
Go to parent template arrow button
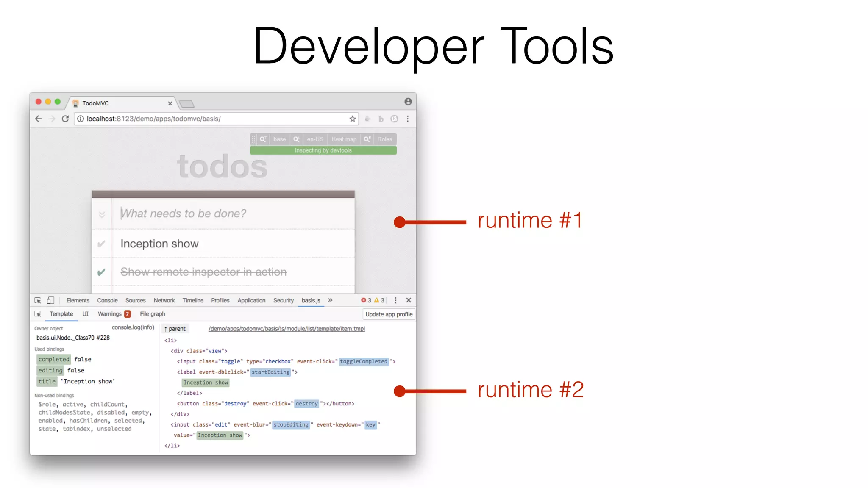click(175, 329)
